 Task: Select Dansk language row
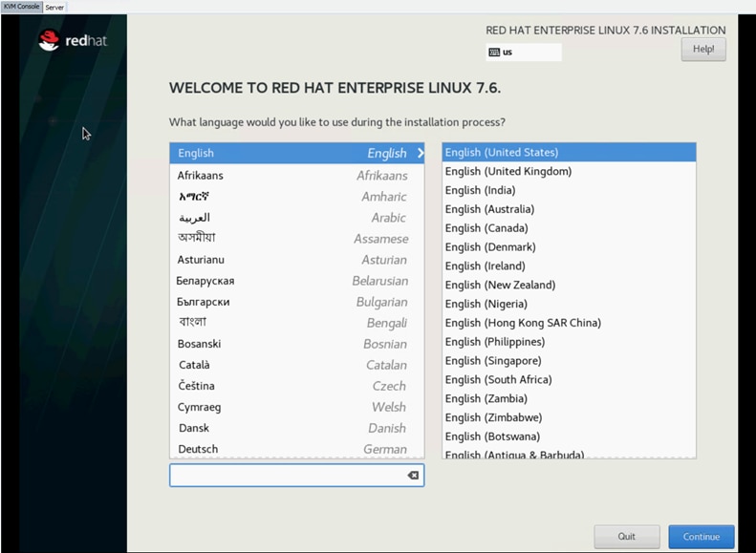(x=297, y=428)
